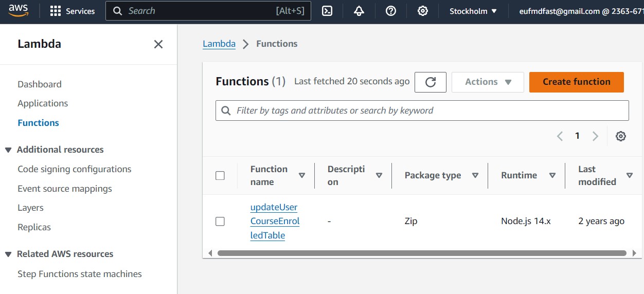This screenshot has height=294, width=644.
Task: Click the horizontal table scrollbar
Action: (x=422, y=253)
